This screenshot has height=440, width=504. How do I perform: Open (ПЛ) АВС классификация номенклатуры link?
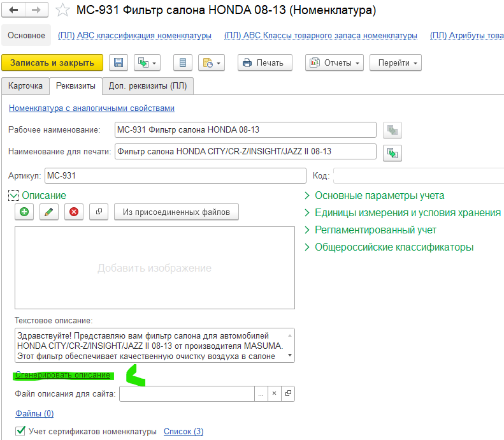pos(134,35)
